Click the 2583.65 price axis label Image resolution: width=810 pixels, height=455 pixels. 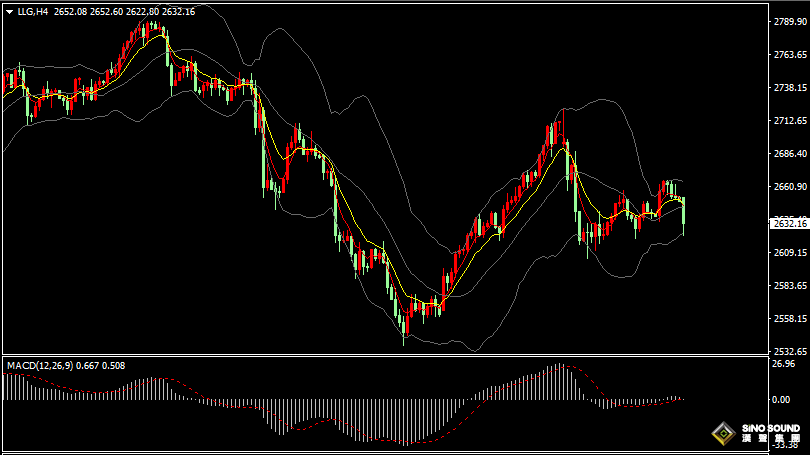pyautogui.click(x=790, y=286)
